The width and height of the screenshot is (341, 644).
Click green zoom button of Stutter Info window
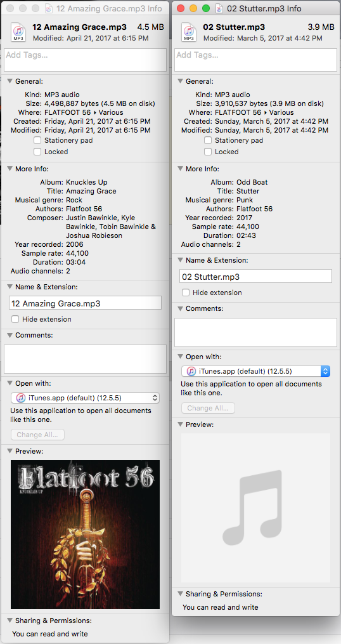206,8
